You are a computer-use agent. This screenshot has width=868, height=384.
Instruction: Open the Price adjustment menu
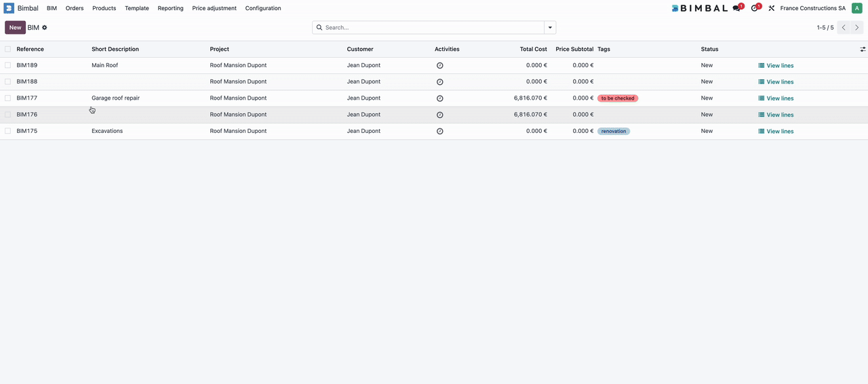[x=214, y=8]
